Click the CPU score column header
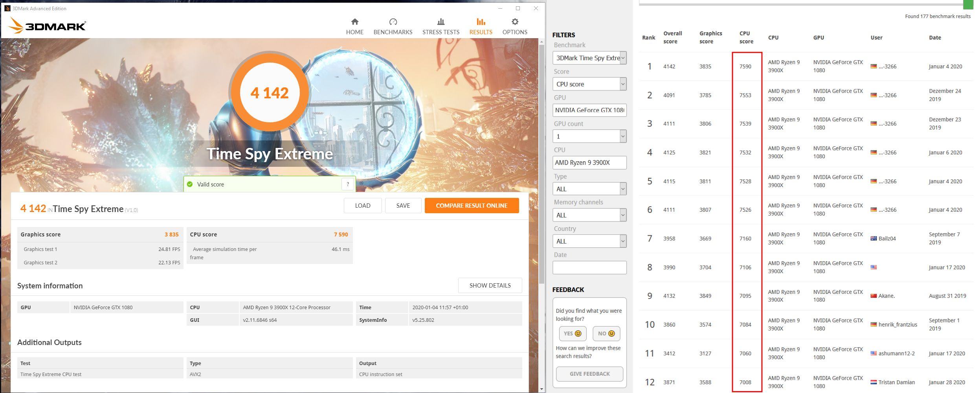Screen dimensions: 980x393 746,37
